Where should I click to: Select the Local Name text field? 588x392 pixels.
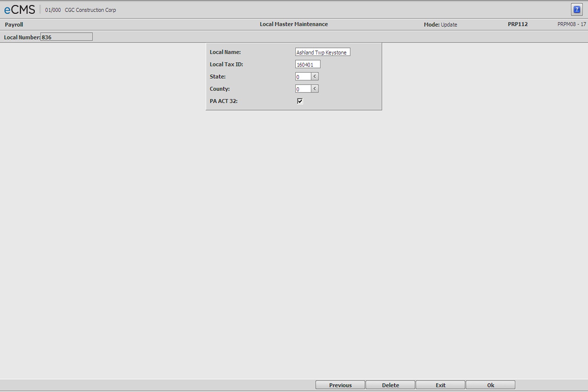[323, 52]
